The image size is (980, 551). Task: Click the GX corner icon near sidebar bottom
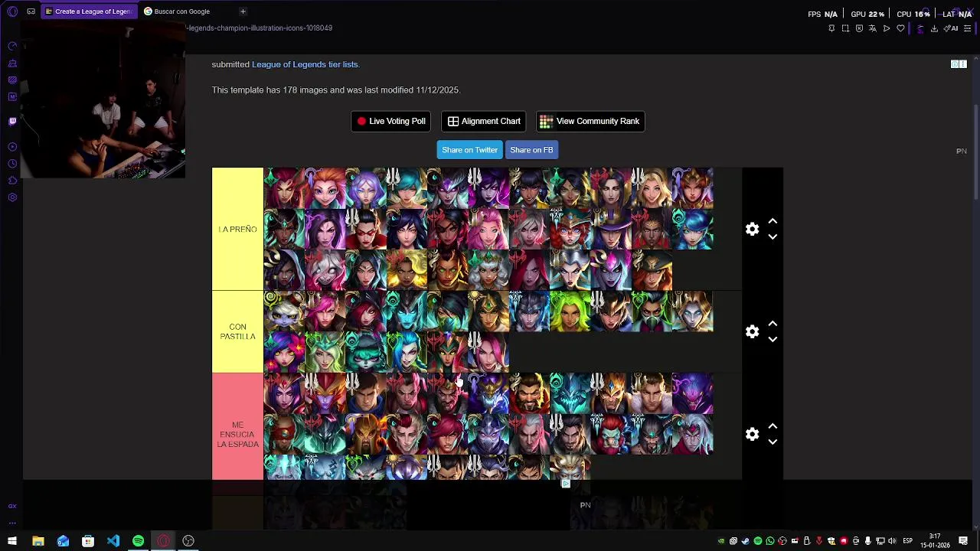12,506
